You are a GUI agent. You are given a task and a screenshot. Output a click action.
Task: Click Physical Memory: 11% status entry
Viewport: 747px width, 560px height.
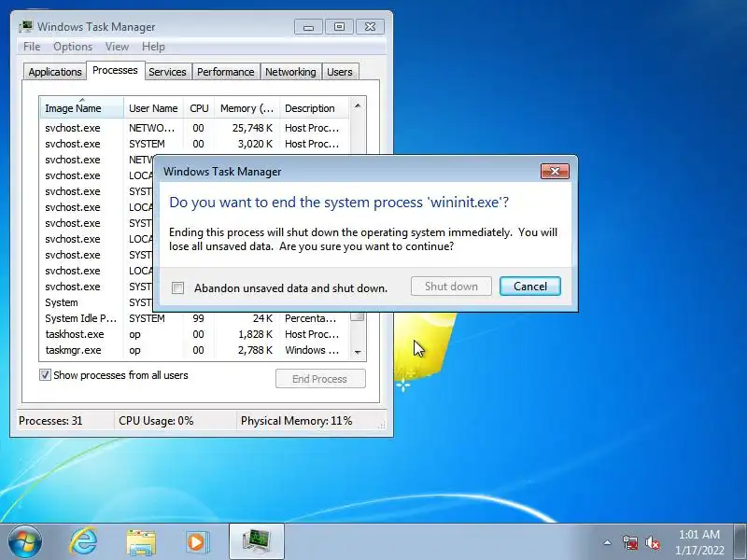[296, 421]
